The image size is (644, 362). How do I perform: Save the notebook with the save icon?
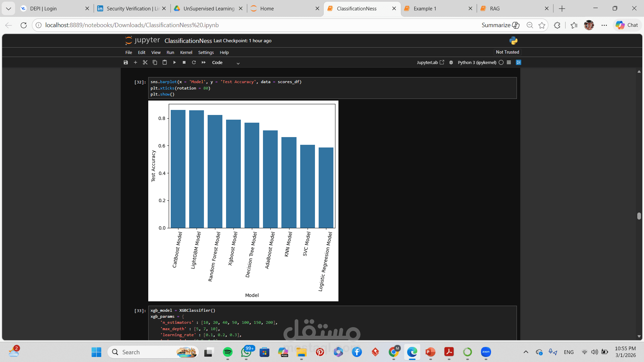point(126,62)
